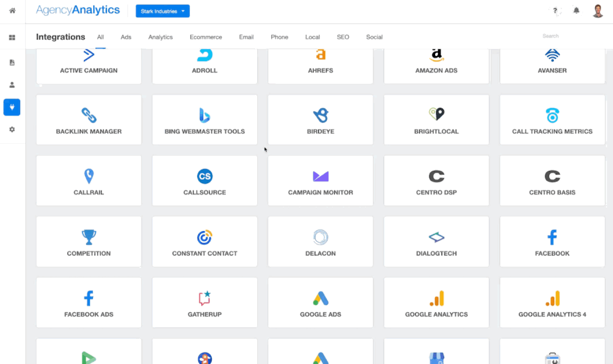This screenshot has width=613, height=364.
Task: Click the Campaign Monitor envelope icon
Action: [320, 176]
